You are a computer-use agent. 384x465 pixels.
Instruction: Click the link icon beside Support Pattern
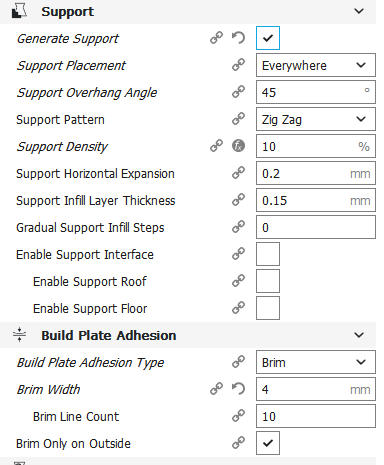coord(238,119)
